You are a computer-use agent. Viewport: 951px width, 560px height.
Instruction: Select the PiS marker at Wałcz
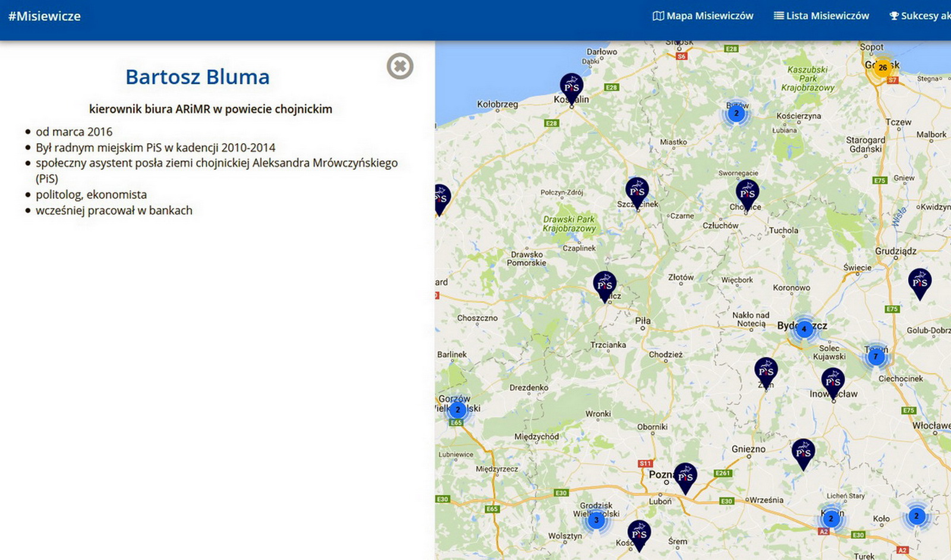pyautogui.click(x=604, y=285)
